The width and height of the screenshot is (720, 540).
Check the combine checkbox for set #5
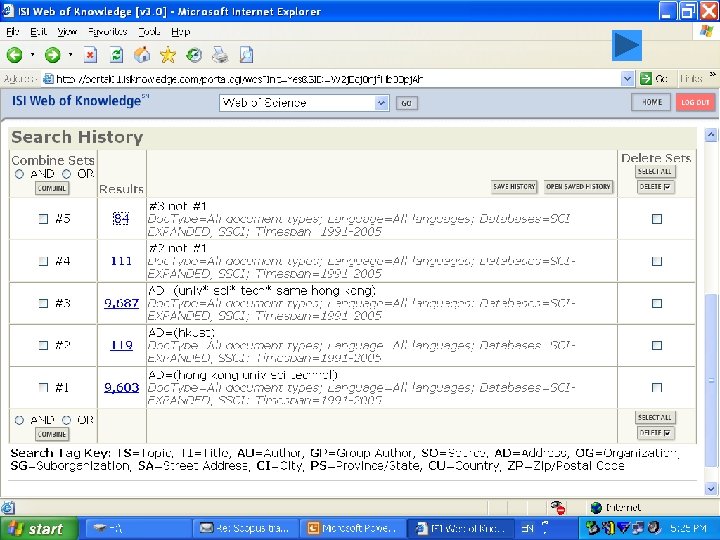43,219
